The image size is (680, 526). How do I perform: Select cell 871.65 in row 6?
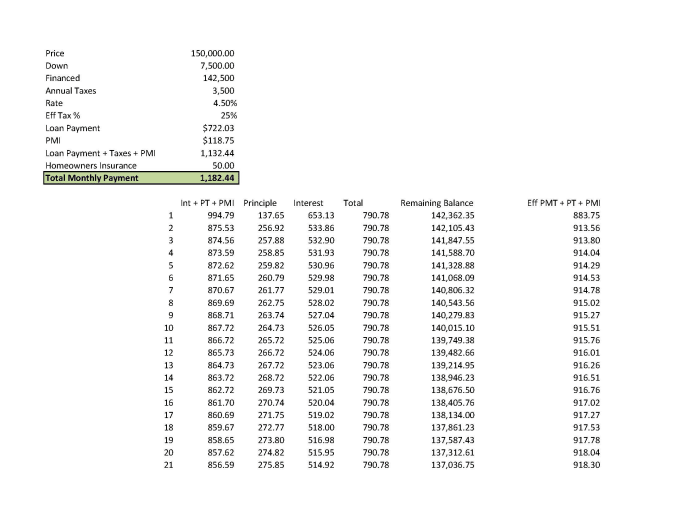click(221, 278)
